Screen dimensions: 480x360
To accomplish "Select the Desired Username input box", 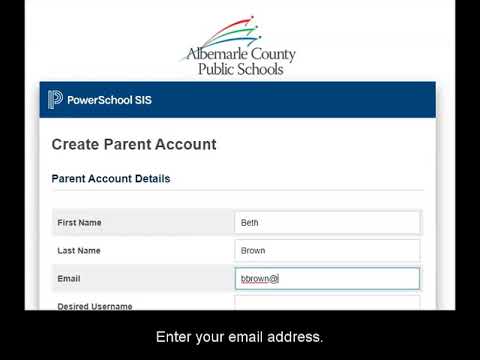I will pos(327,303).
